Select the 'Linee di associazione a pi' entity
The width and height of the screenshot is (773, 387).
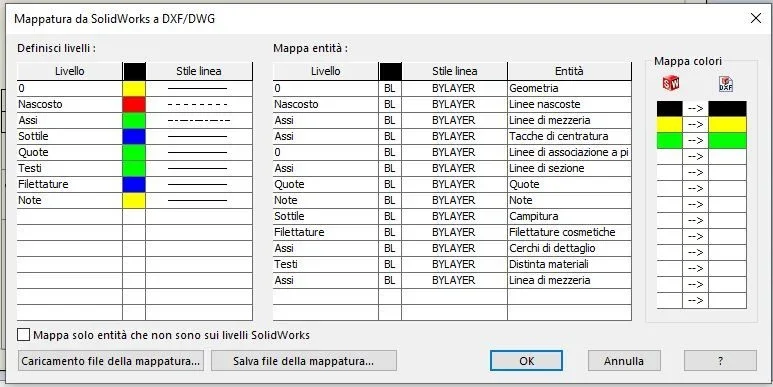point(569,152)
